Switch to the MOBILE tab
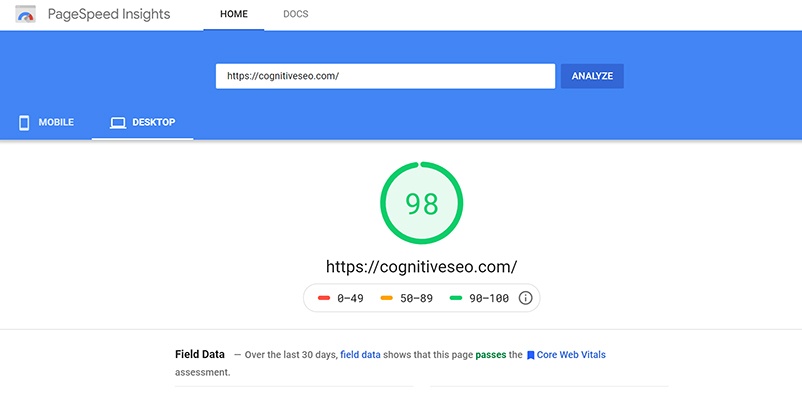The image size is (802, 398). (x=46, y=123)
